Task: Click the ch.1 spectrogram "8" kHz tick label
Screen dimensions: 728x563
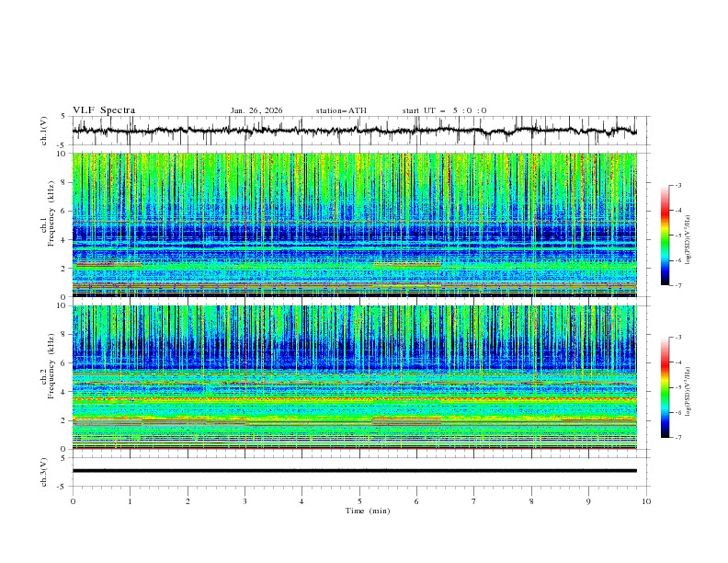Action: [x=65, y=182]
